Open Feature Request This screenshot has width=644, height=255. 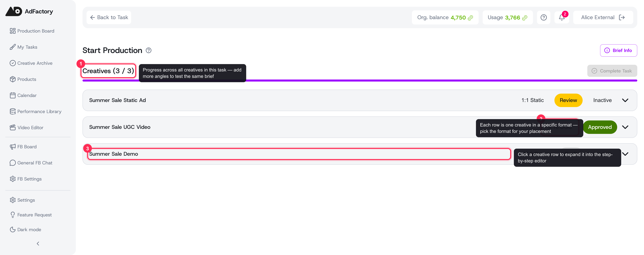[x=31, y=215]
